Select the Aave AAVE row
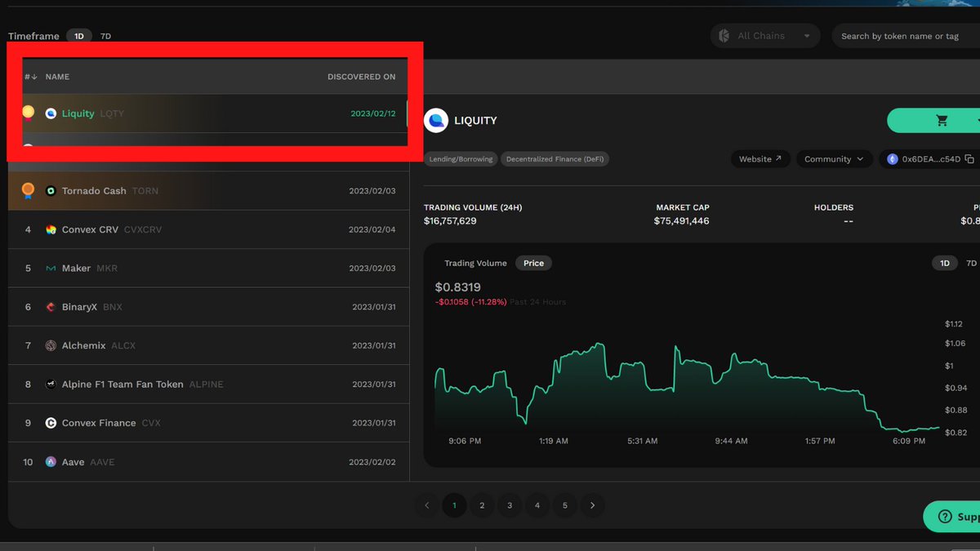 click(x=208, y=462)
